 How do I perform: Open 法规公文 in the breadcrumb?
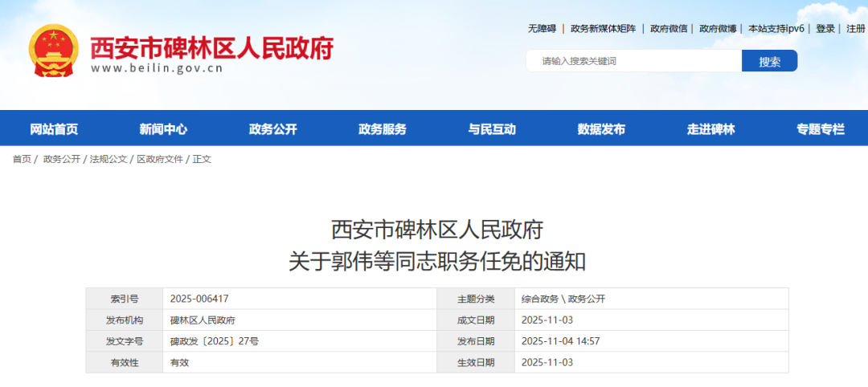[108, 159]
